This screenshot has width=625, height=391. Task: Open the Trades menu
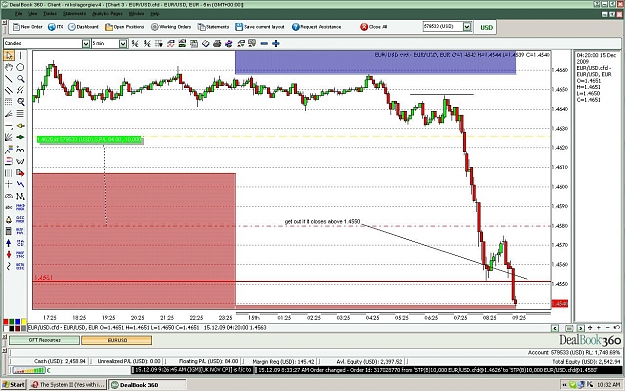click(x=50, y=14)
